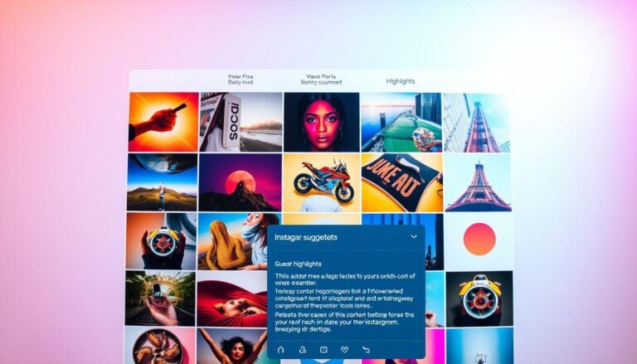Click the Instagar suggetets panel title

point(306,237)
